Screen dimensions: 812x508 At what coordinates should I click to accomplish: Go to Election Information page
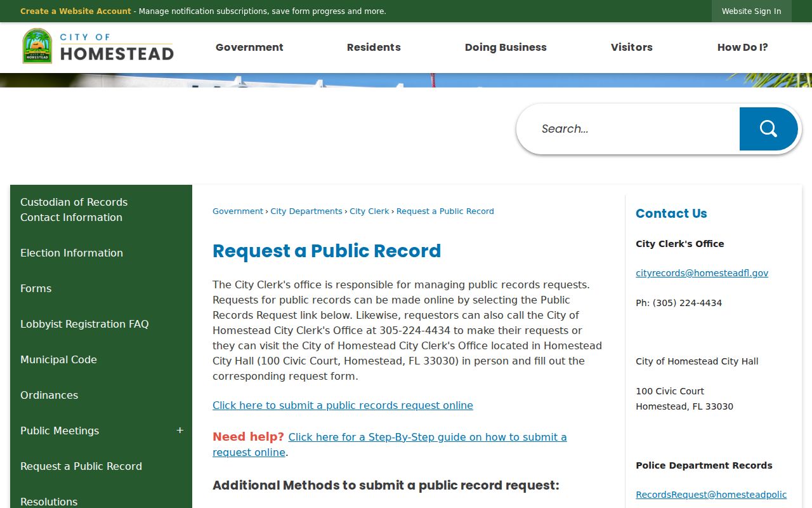[101, 253]
